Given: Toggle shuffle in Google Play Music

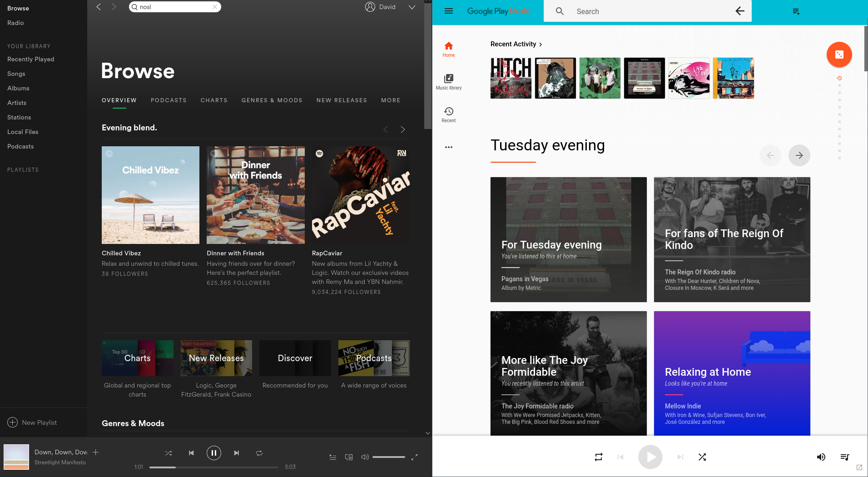Looking at the screenshot, I should [702, 457].
